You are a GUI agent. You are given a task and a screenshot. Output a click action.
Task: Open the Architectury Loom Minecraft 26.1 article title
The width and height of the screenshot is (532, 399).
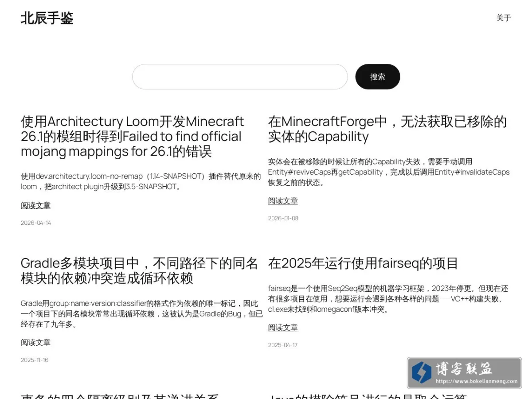133,137
